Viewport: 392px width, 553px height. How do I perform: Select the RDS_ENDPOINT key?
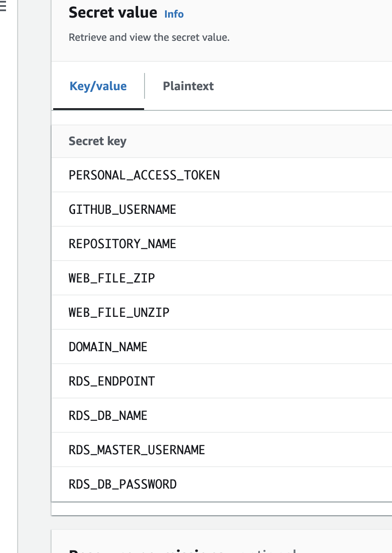[112, 381]
